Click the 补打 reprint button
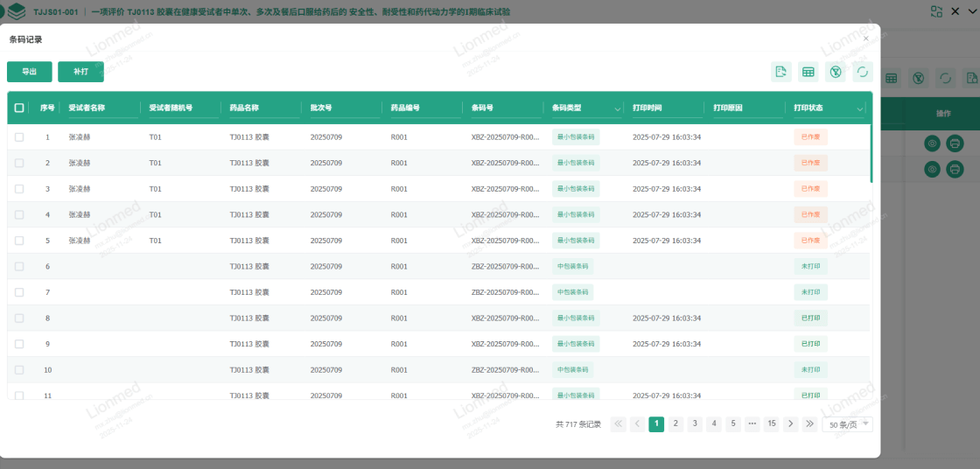Screen dimensions: 980x469 click(80, 72)
